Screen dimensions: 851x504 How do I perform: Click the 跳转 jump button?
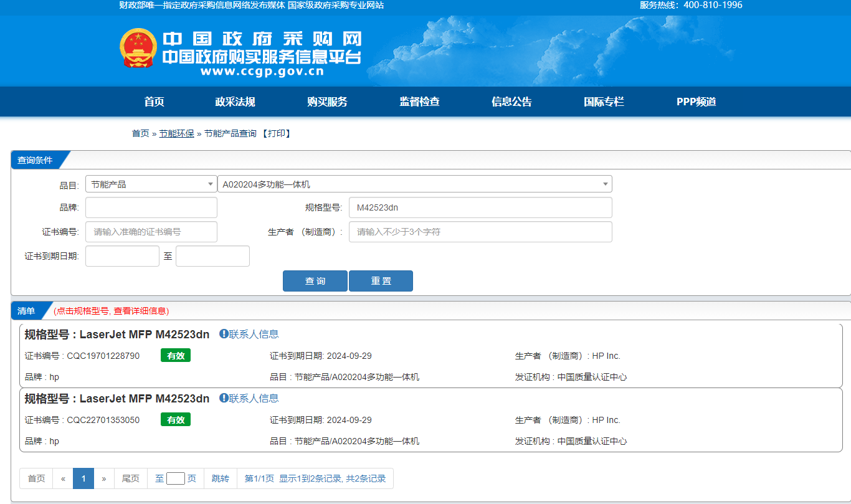click(x=221, y=478)
